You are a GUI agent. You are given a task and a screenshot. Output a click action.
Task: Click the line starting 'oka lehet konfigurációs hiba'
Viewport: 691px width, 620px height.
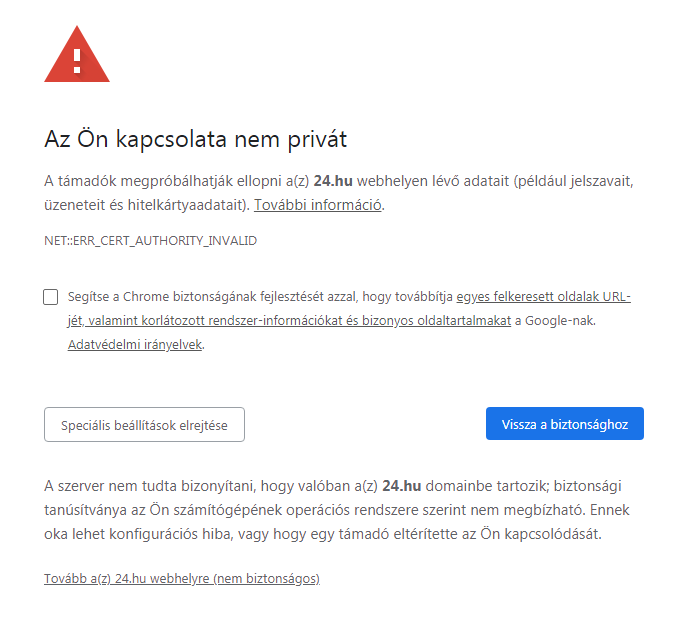click(323, 534)
